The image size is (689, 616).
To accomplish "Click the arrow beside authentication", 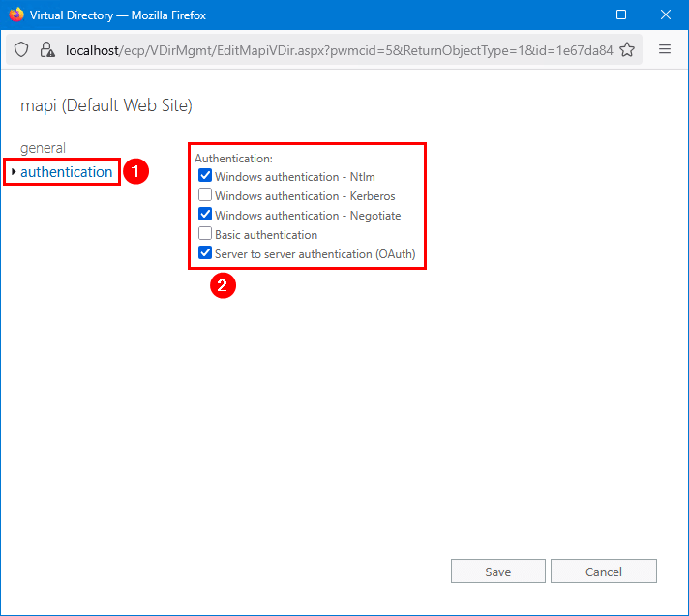I will (13, 172).
